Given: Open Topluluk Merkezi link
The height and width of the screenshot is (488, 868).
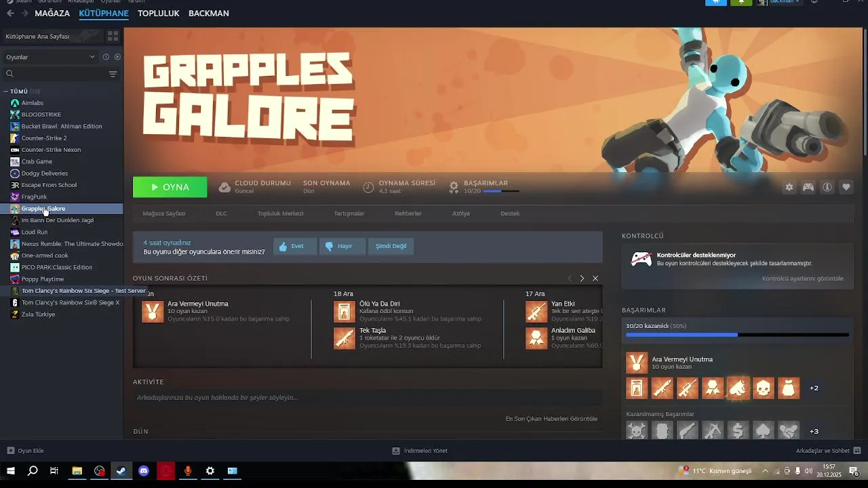Looking at the screenshot, I should (x=281, y=213).
